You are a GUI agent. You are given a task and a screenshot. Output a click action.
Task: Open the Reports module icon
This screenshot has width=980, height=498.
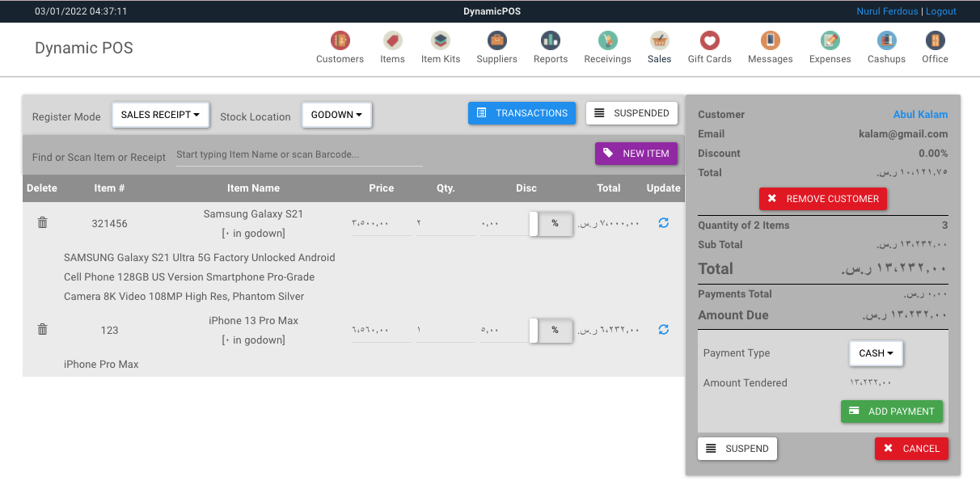[551, 40]
